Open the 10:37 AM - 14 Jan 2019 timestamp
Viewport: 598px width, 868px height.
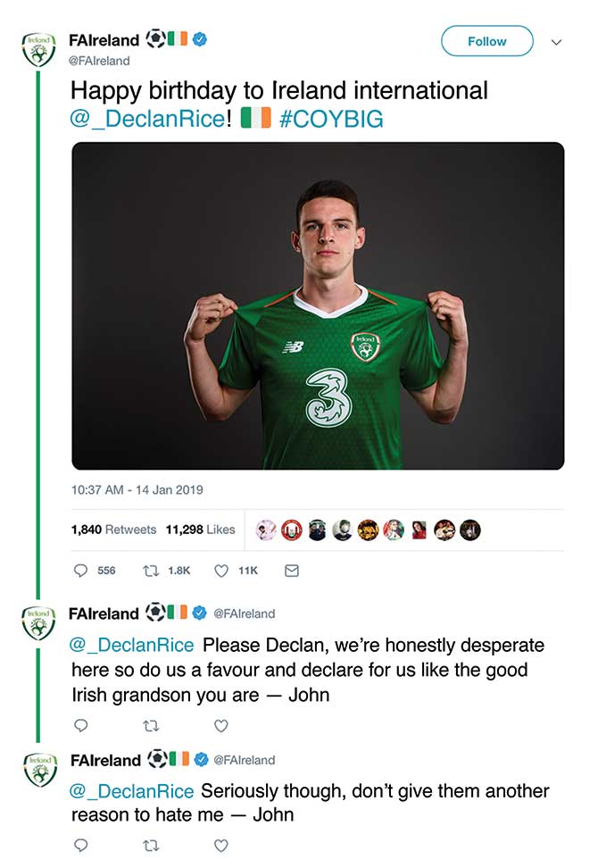pos(137,489)
